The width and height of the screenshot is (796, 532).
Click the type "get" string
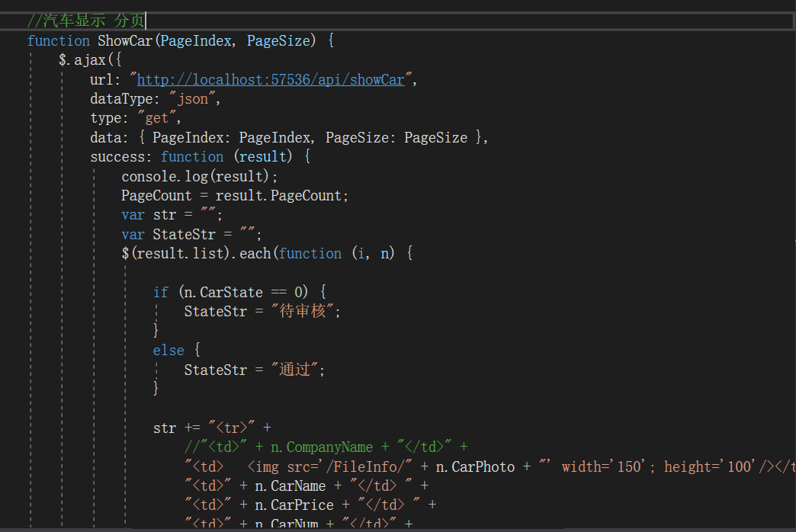(157, 118)
